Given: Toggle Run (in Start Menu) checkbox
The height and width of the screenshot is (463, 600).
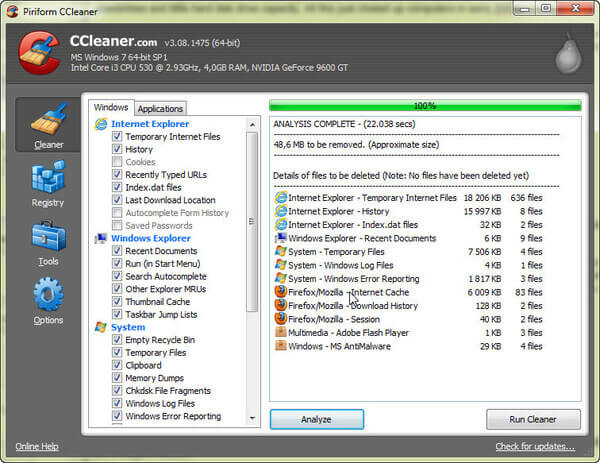Looking at the screenshot, I should pos(117,263).
